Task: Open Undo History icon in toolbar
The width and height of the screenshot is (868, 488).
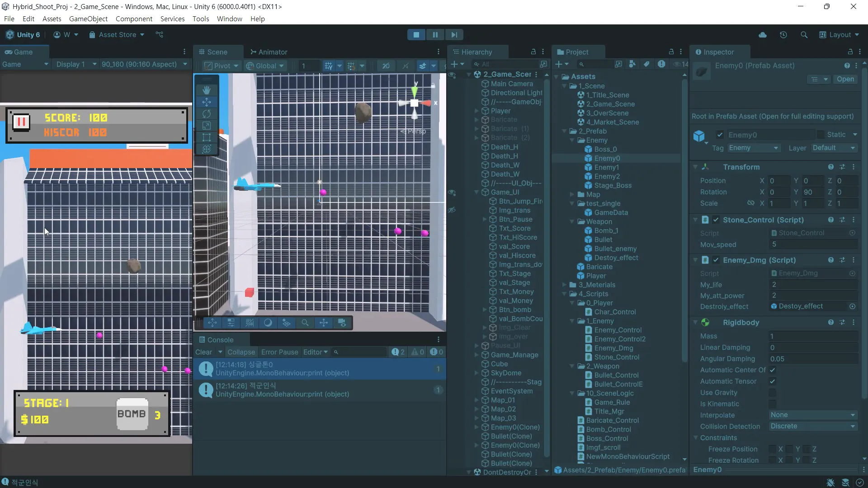Action: point(783,35)
